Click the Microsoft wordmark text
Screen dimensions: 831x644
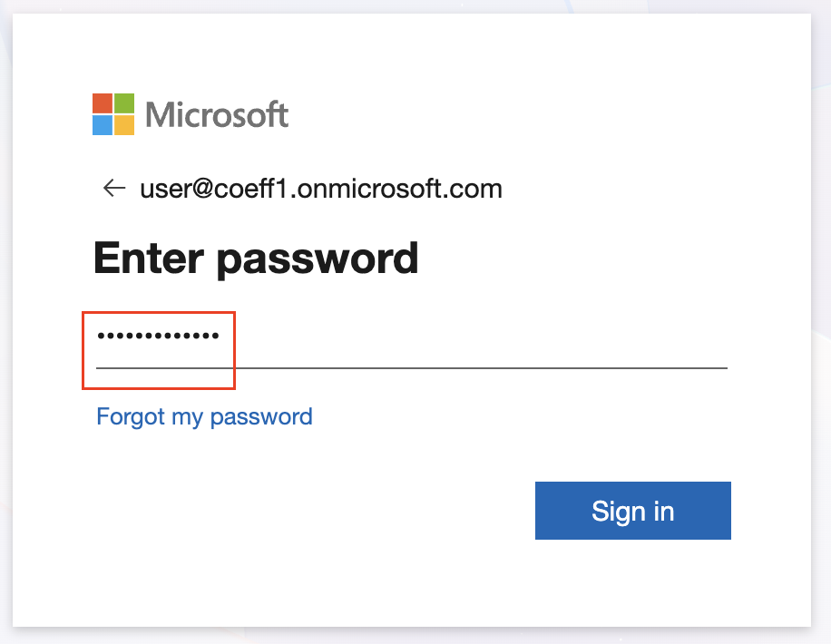click(x=217, y=115)
